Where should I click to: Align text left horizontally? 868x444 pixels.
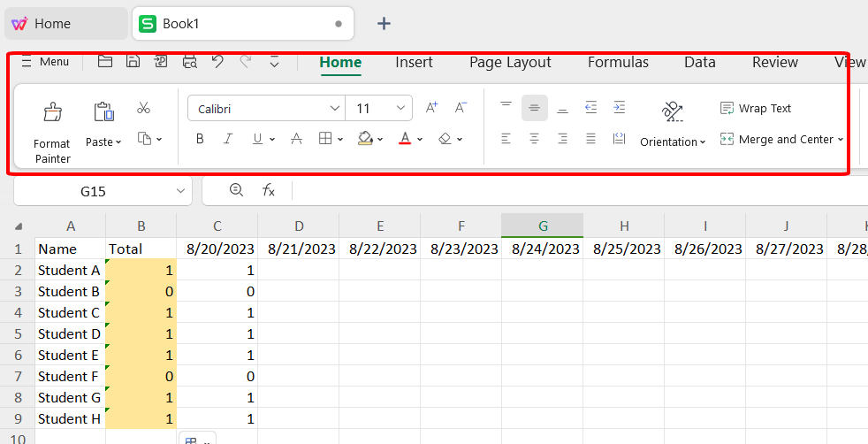click(x=506, y=139)
